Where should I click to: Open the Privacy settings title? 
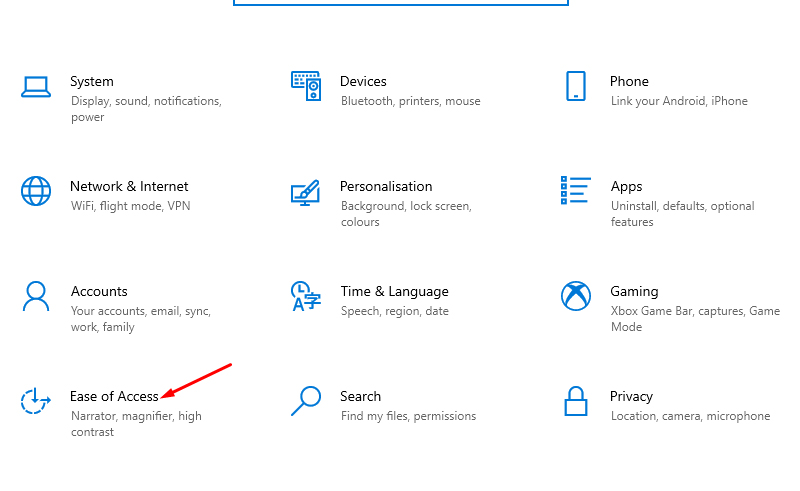[631, 396]
